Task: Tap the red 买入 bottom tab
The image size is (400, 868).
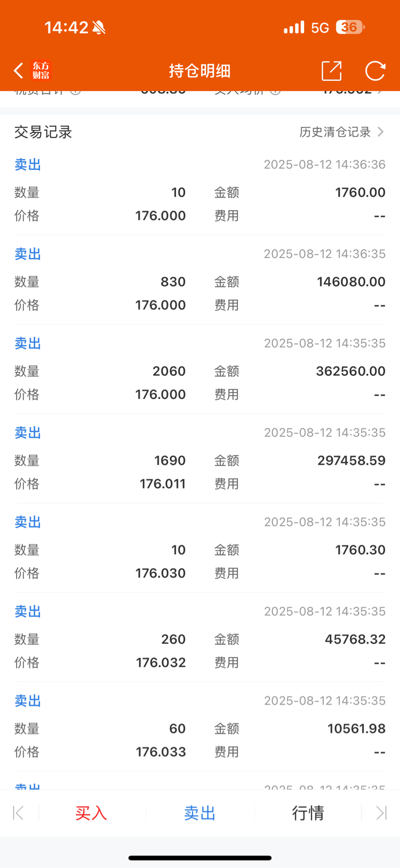Action: 91,813
